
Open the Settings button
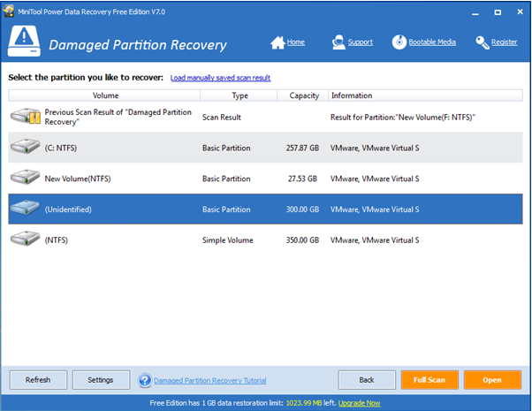[x=101, y=380]
